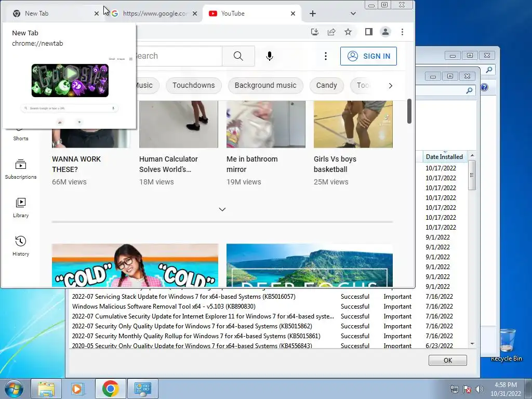Click the install app icon in address bar
Viewport: 532px width, 399px height.
pos(315,32)
